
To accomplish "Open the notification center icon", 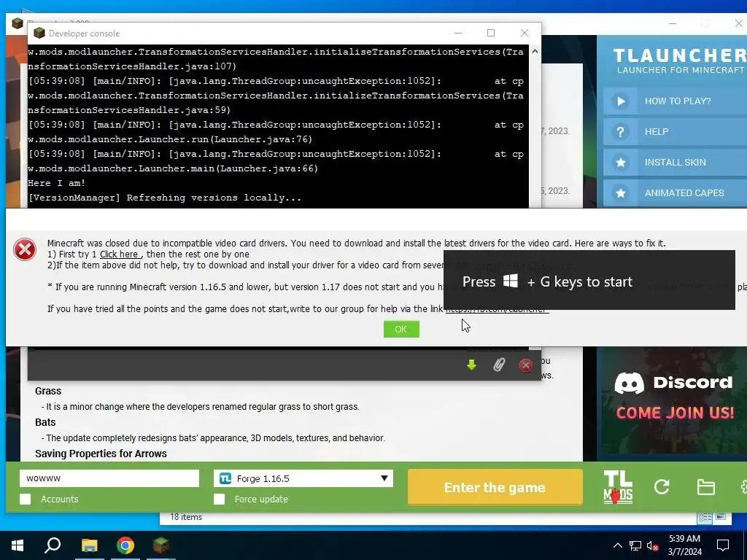I will point(723,545).
